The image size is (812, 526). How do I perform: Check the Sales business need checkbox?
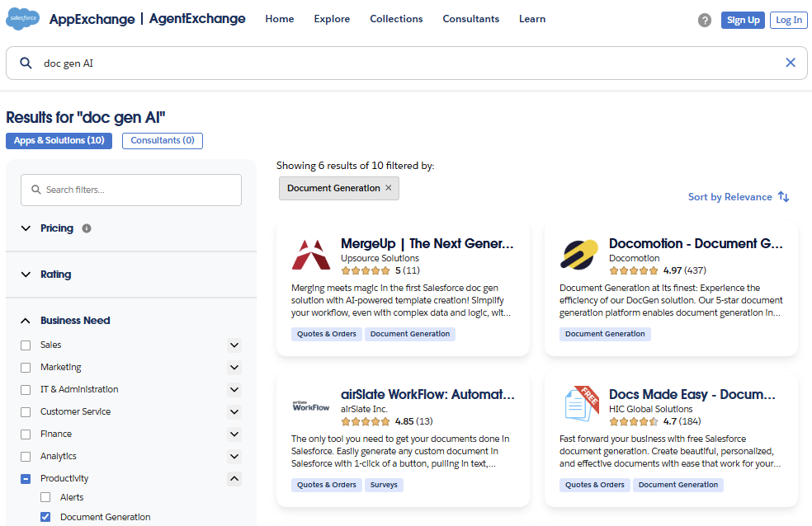26,345
